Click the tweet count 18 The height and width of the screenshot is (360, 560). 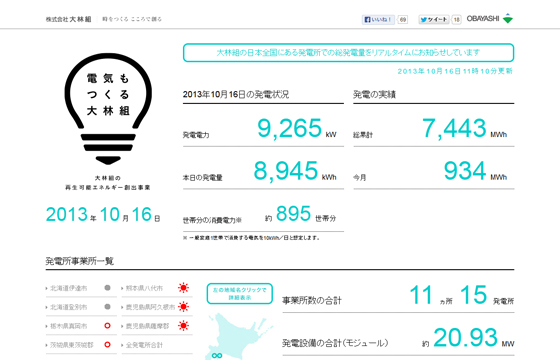click(x=456, y=20)
